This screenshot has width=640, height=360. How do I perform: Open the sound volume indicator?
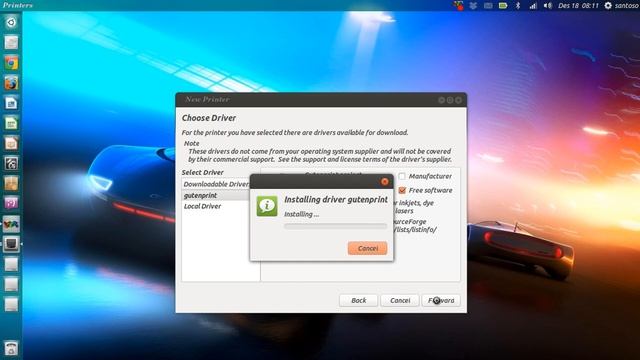548,6
